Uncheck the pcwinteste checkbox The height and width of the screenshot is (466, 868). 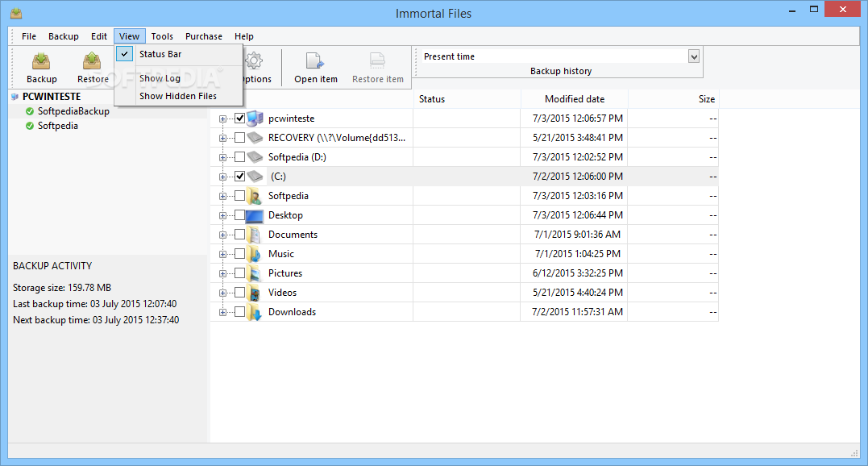pyautogui.click(x=239, y=119)
